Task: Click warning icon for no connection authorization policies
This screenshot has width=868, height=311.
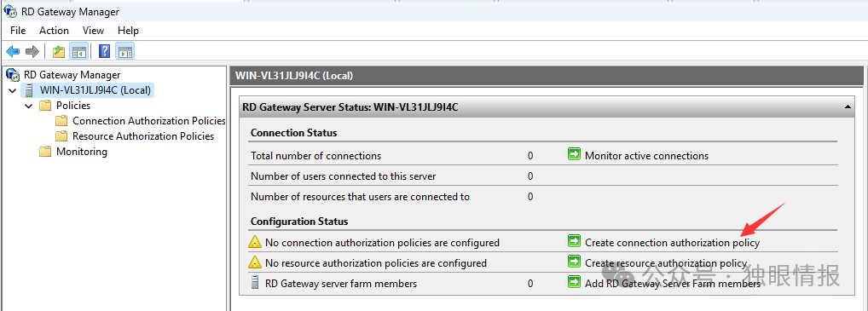Action: pos(254,242)
